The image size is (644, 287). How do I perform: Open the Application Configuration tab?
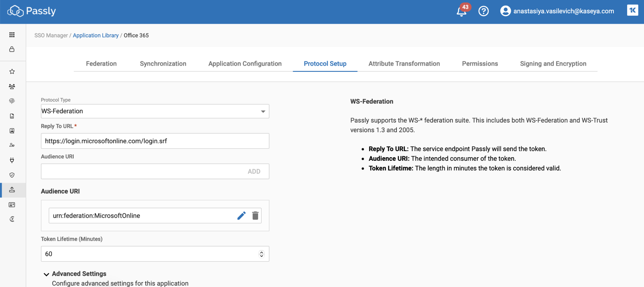[245, 64]
